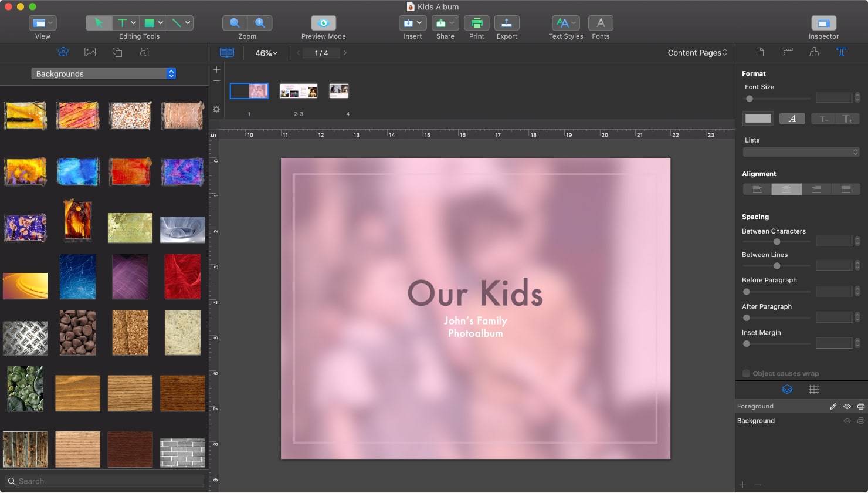The height and width of the screenshot is (493, 868).
Task: Select the Text tool in Editing Tools
Action: click(122, 22)
